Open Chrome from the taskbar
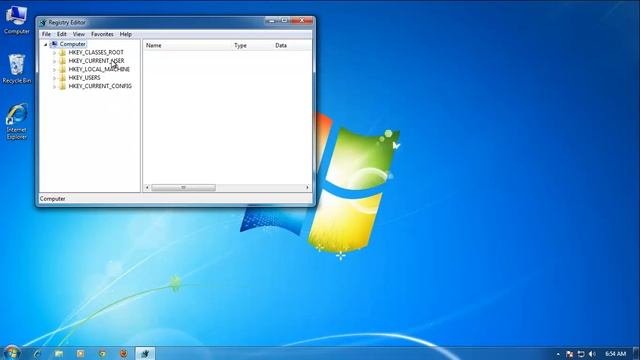This screenshot has height=360, width=640. (x=102, y=353)
